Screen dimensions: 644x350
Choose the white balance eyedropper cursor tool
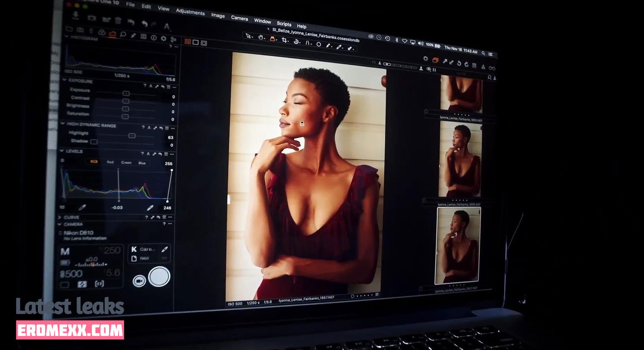click(339, 47)
